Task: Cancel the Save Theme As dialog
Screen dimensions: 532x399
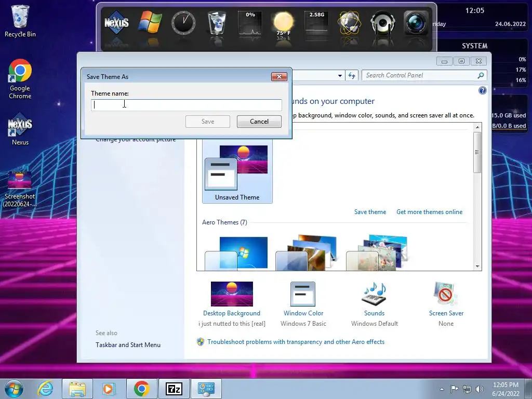Action: click(259, 122)
